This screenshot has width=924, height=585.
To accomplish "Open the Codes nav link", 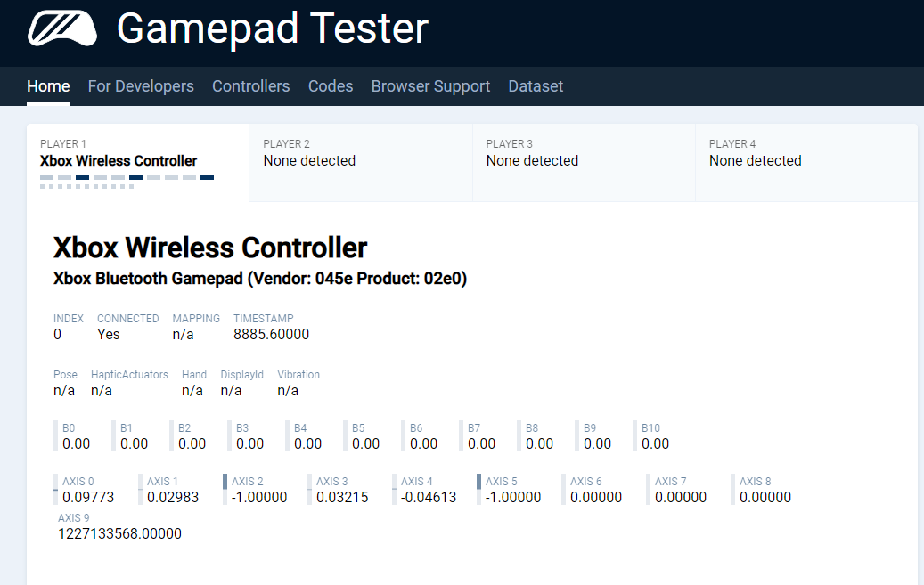I will [331, 86].
